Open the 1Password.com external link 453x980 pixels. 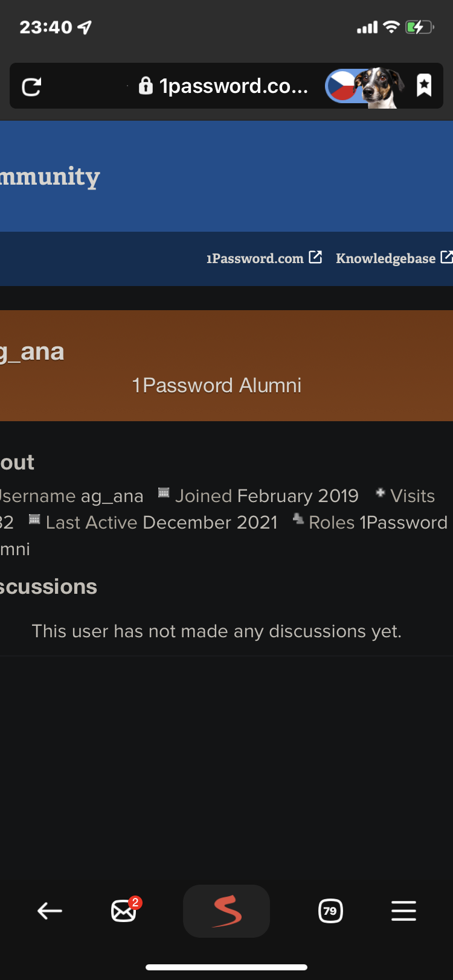(x=255, y=258)
